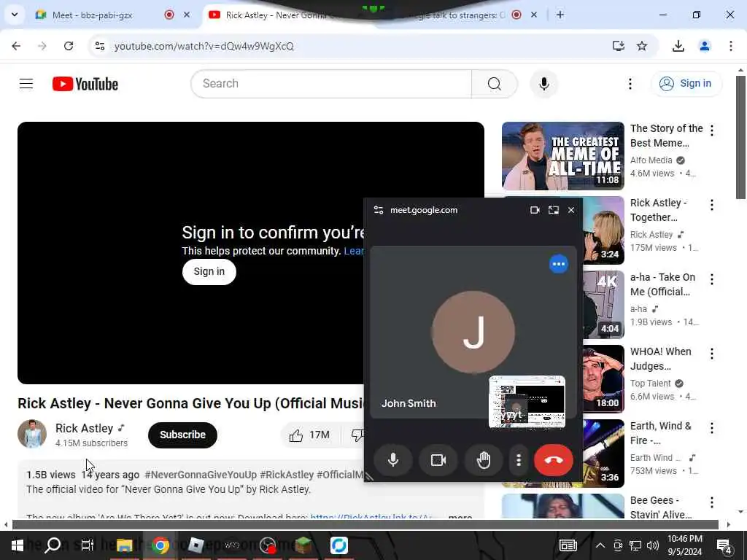Open options for Bee Gees Stayin' Alive video

pos(712,502)
